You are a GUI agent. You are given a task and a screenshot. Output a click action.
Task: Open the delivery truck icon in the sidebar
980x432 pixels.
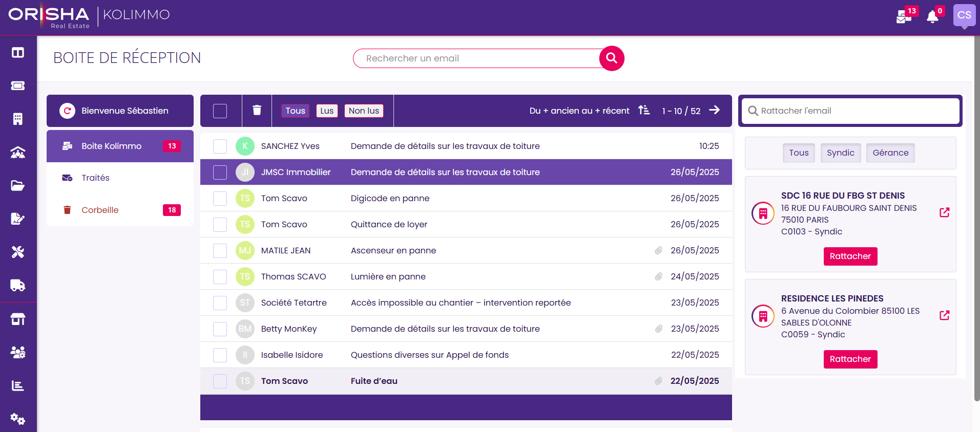point(18,285)
